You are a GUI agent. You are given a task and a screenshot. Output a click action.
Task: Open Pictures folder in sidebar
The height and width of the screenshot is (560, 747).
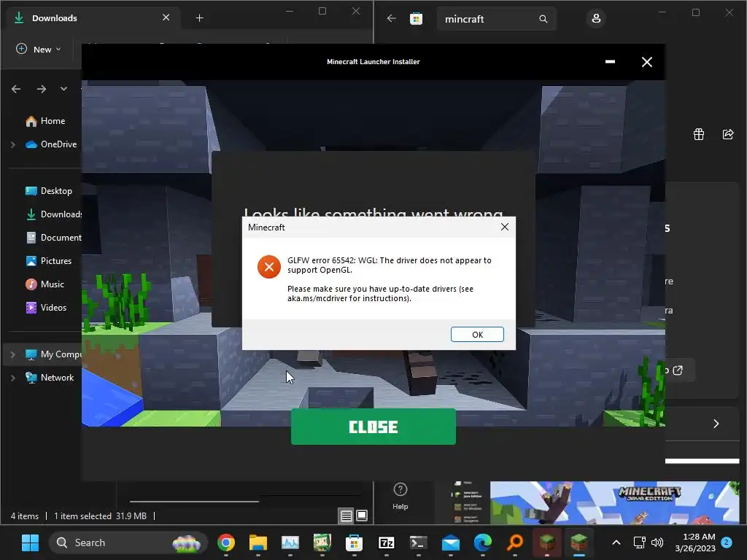(x=49, y=261)
